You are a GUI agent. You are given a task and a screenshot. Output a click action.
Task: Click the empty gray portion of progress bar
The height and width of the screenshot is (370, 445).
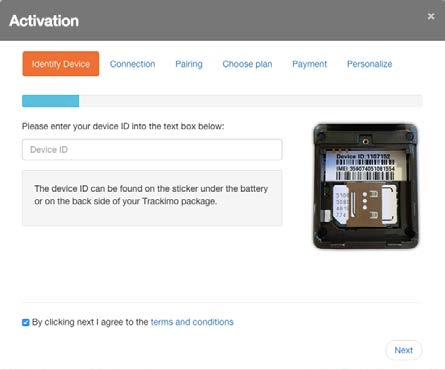pyautogui.click(x=251, y=101)
